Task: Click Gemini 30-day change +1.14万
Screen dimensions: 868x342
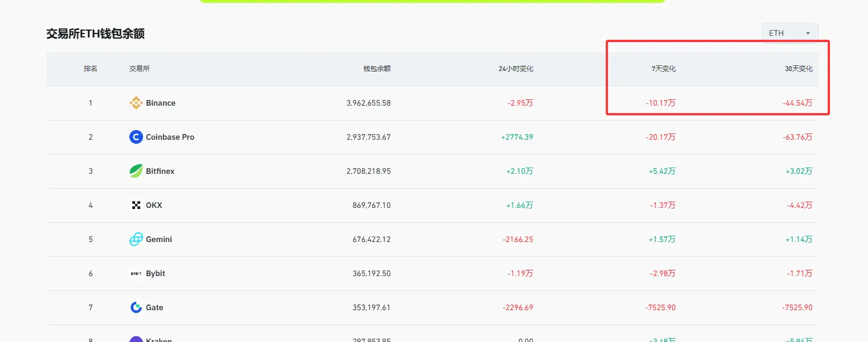Action: (799, 239)
